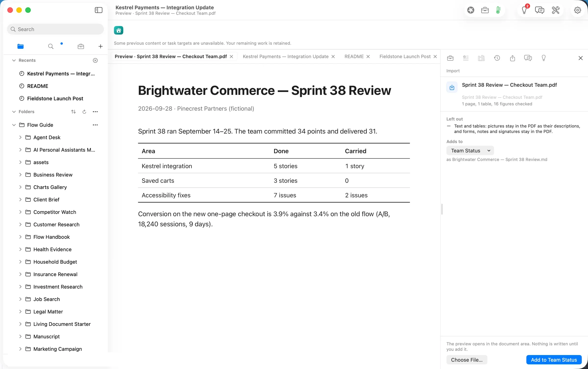Open README in Recents list
This screenshot has width=588, height=369.
(x=38, y=86)
